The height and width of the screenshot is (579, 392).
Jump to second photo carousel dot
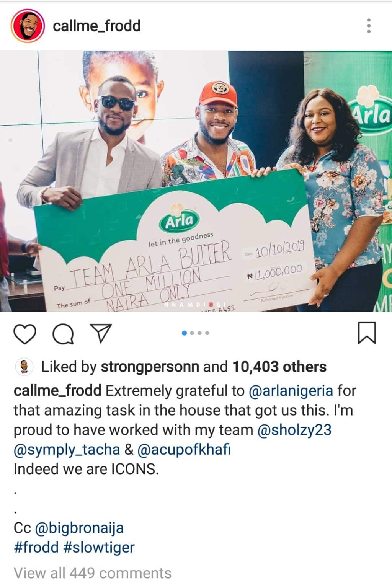click(x=192, y=333)
